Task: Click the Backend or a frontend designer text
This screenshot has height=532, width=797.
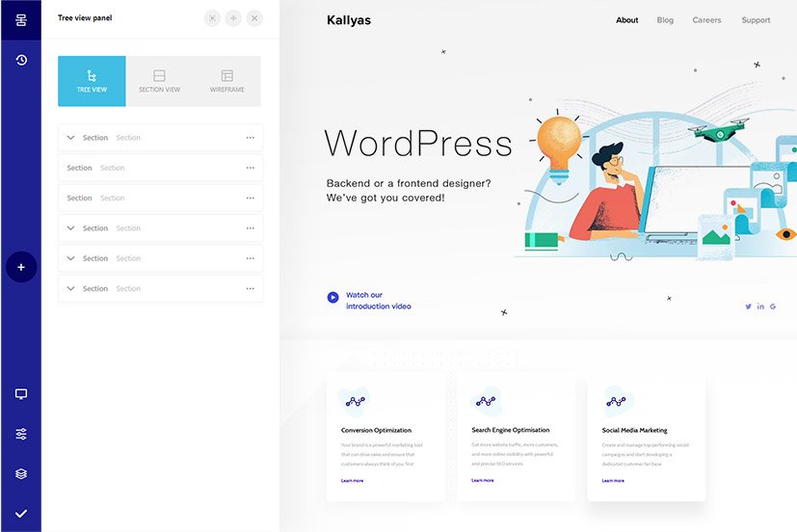Action: (x=409, y=191)
